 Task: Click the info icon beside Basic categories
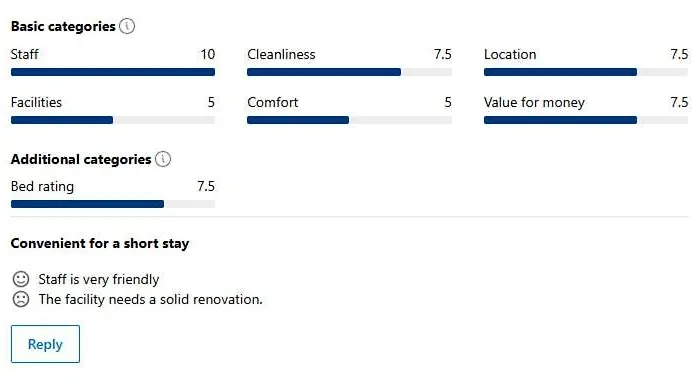click(127, 26)
